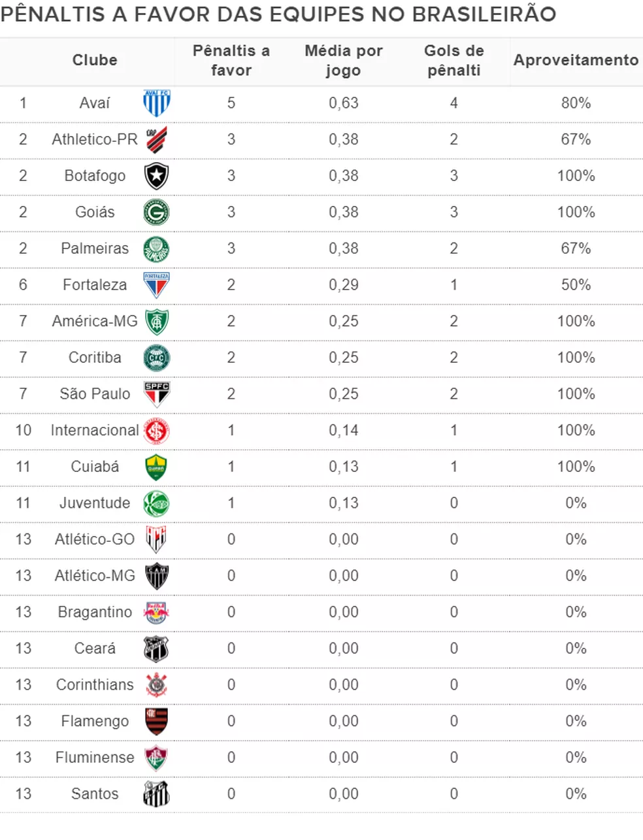
Task: Select the Flamengo striped shield
Action: [157, 721]
